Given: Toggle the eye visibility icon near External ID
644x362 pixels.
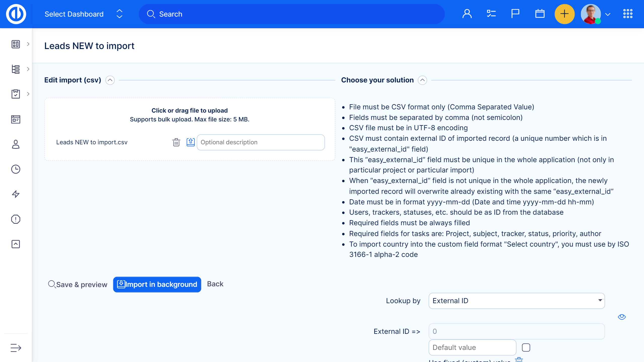Looking at the screenshot, I should coord(622,317).
